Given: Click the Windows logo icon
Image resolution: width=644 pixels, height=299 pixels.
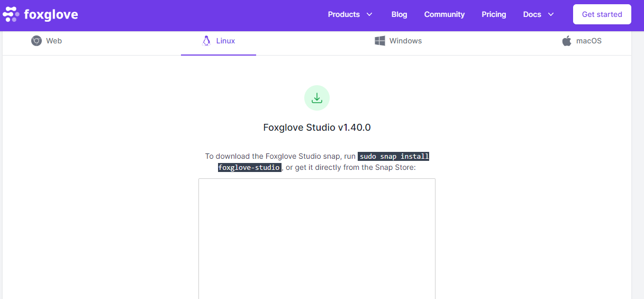Looking at the screenshot, I should pyautogui.click(x=380, y=41).
